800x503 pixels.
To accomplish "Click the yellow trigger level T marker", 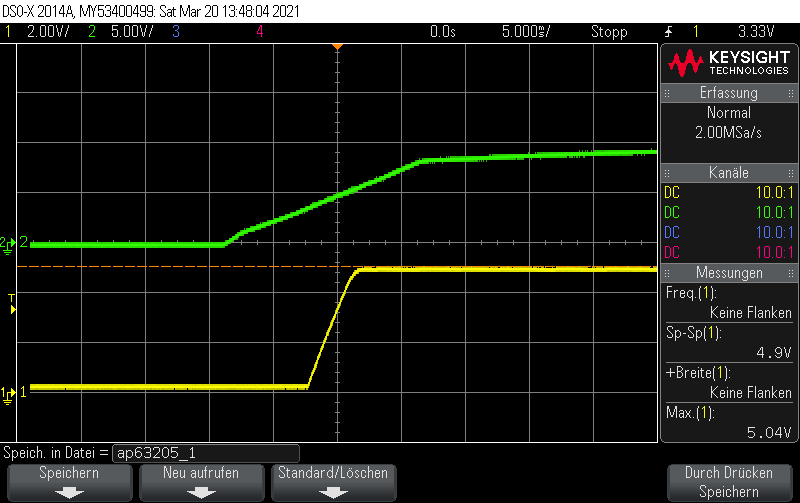I will [x=12, y=304].
